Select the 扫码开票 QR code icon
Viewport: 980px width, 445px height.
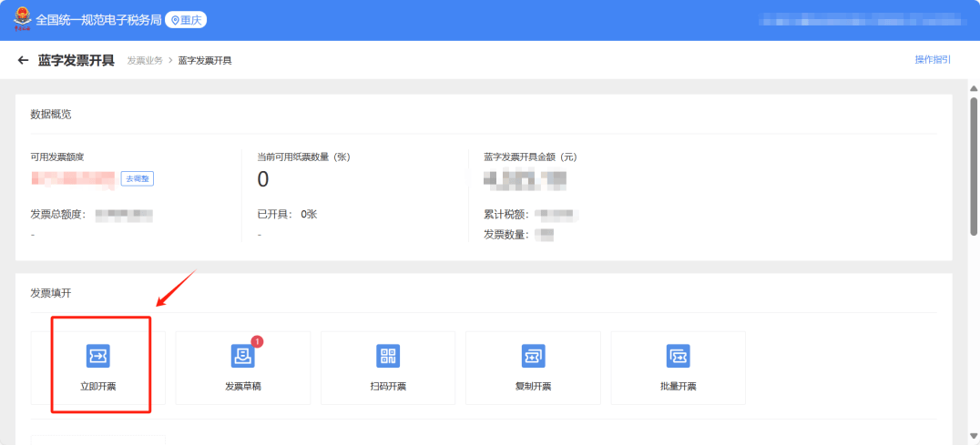pos(388,356)
